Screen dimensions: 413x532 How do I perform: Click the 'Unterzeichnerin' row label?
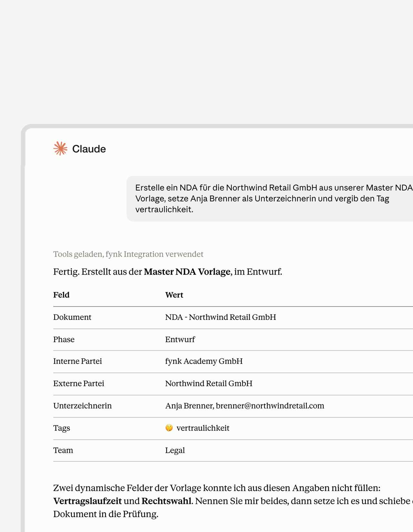pyautogui.click(x=83, y=406)
